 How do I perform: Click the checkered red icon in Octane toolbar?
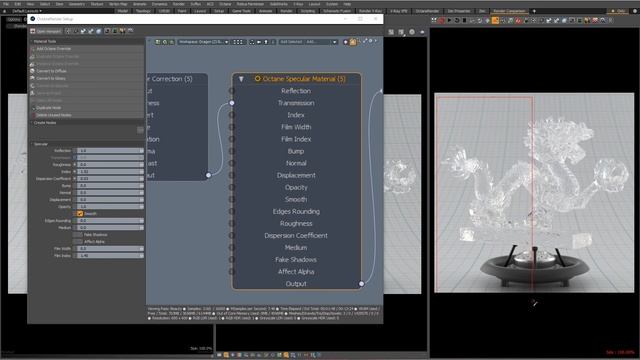tap(595, 20)
